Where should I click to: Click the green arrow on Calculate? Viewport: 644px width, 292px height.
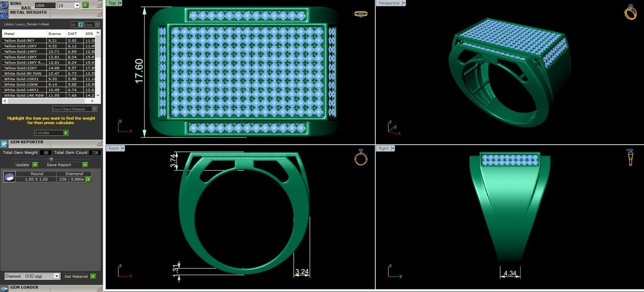(66, 133)
